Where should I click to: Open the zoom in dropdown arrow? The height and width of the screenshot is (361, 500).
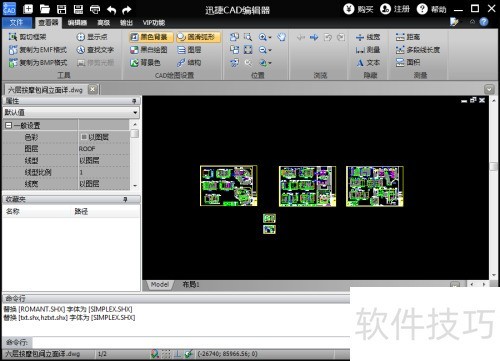pyautogui.click(x=270, y=37)
